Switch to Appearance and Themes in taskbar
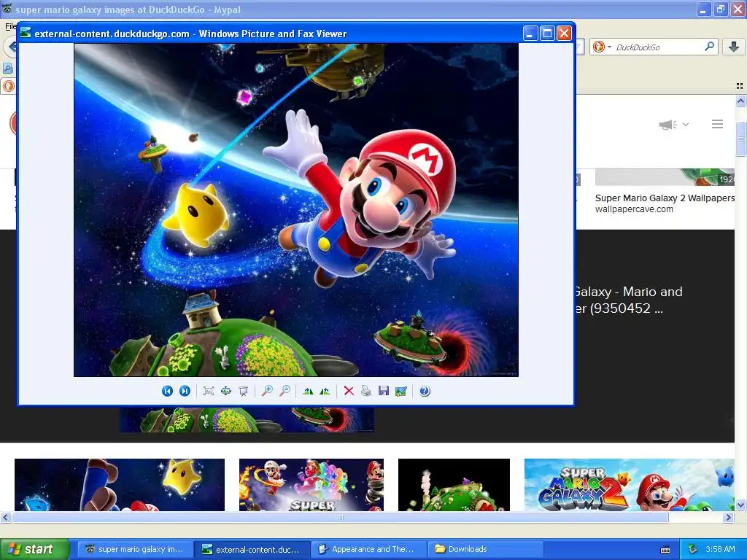This screenshot has width=747, height=560. coord(368,549)
